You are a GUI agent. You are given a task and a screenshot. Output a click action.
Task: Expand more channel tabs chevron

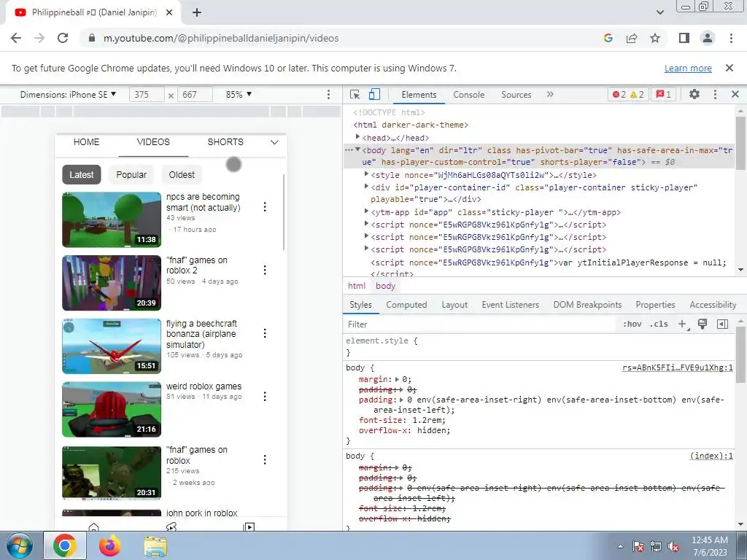point(274,142)
